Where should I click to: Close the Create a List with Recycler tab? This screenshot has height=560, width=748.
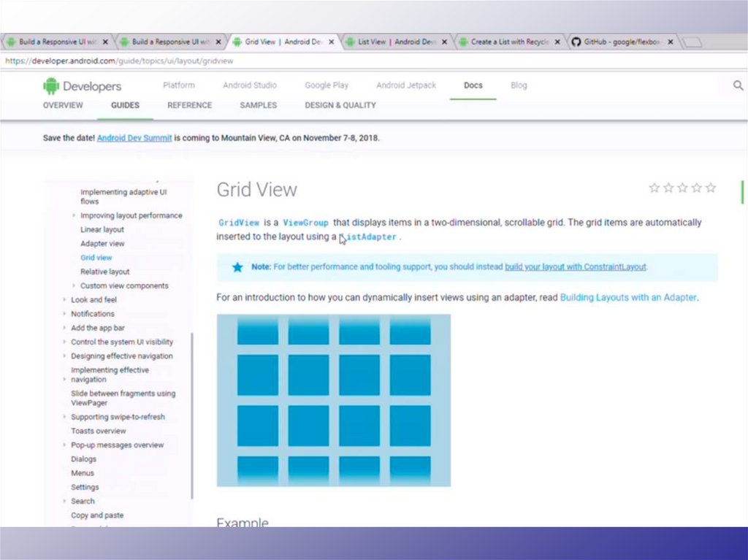557,42
